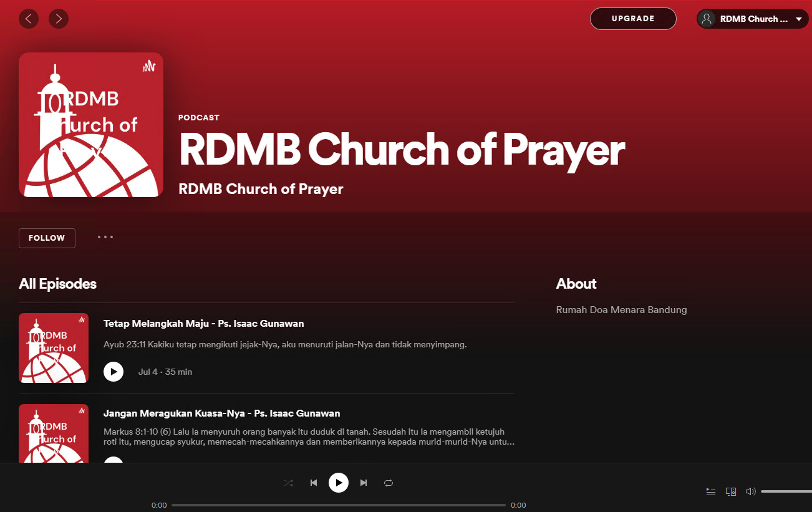Select the 'Rumah Doa Menara Bandung' about text
This screenshot has width=812, height=512.
point(621,310)
